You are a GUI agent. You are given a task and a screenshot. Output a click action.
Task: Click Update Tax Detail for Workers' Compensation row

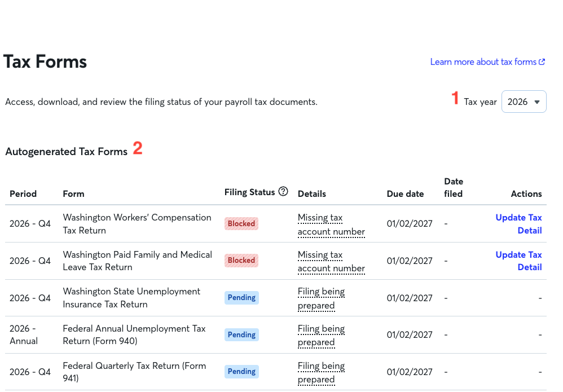click(518, 224)
